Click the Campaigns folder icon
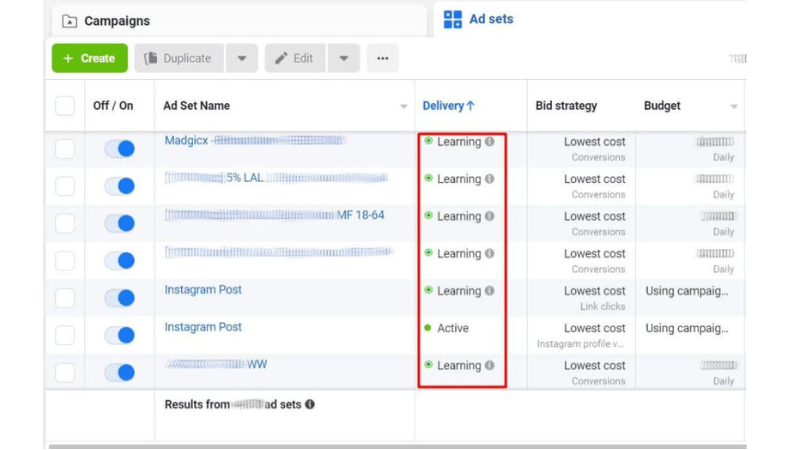The image size is (800, 450). 70,21
